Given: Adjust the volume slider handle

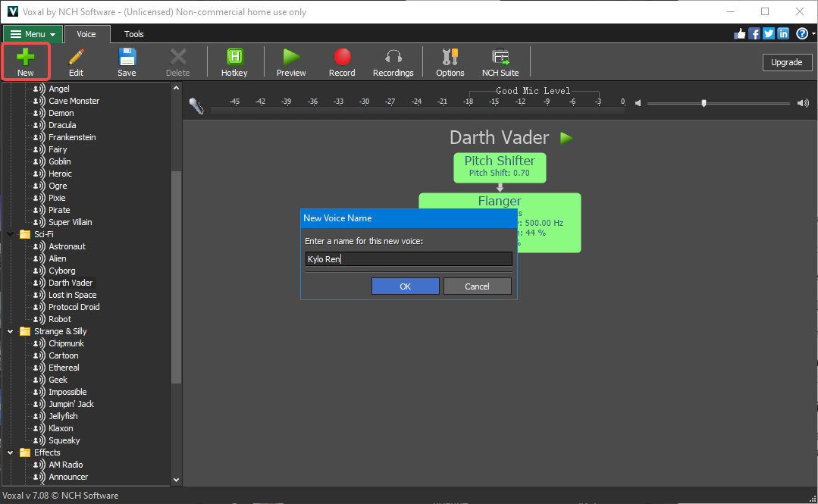Looking at the screenshot, I should [704, 103].
